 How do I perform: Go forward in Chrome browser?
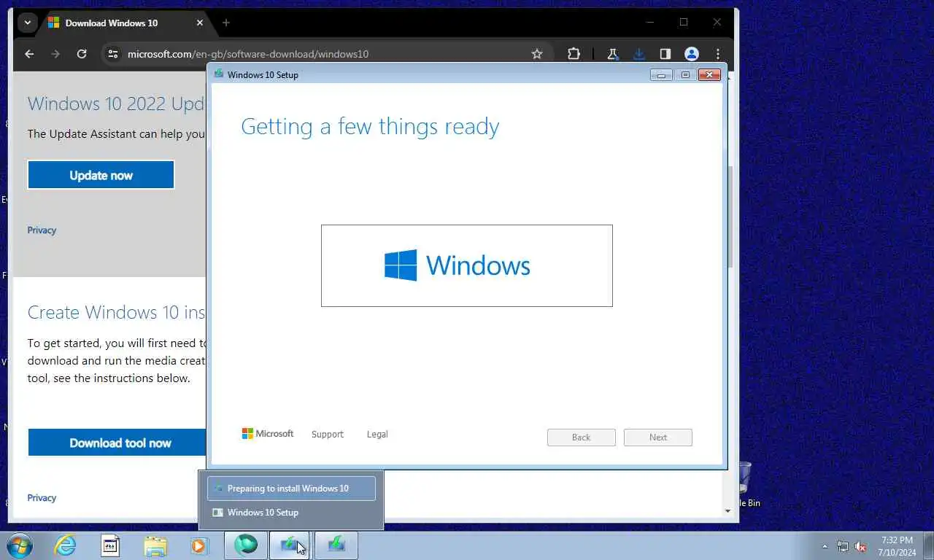pyautogui.click(x=55, y=54)
